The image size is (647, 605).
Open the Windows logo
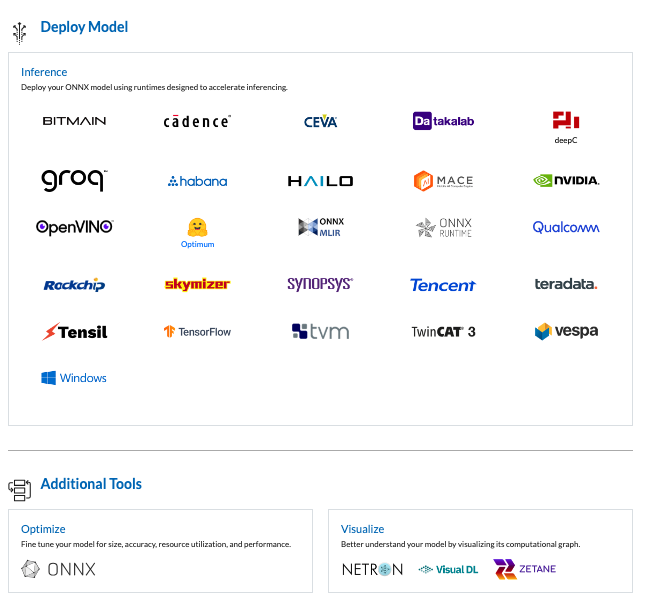[x=74, y=378]
